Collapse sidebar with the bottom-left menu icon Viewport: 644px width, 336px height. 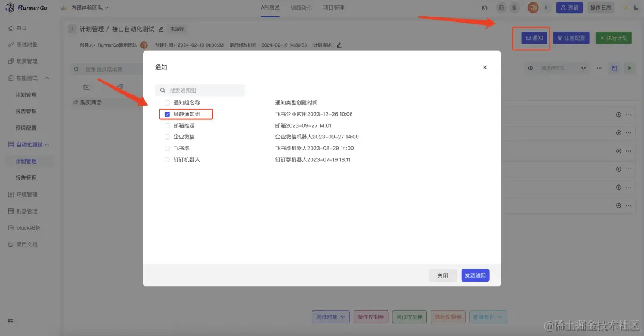pyautogui.click(x=11, y=321)
